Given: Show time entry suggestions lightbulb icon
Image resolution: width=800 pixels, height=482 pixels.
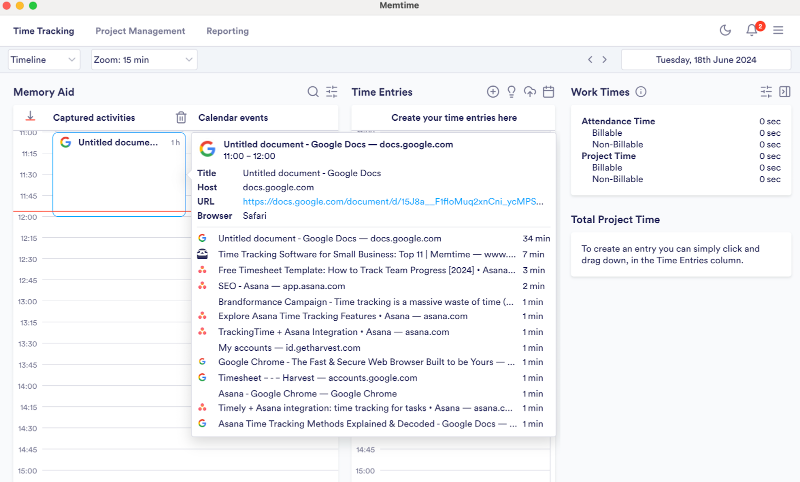Looking at the screenshot, I should 511,92.
